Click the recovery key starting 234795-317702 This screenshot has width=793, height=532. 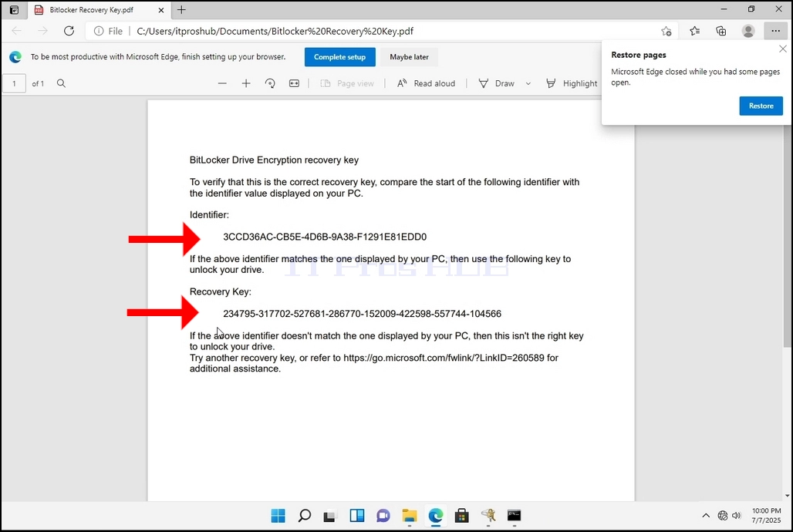pos(362,314)
